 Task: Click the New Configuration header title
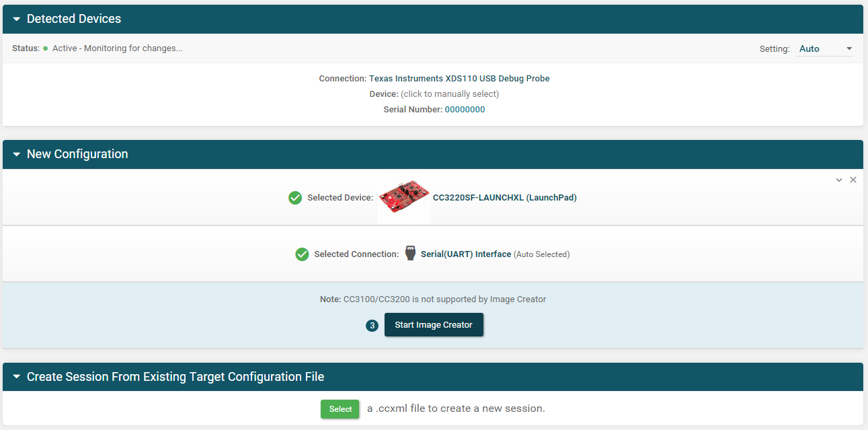tap(77, 154)
